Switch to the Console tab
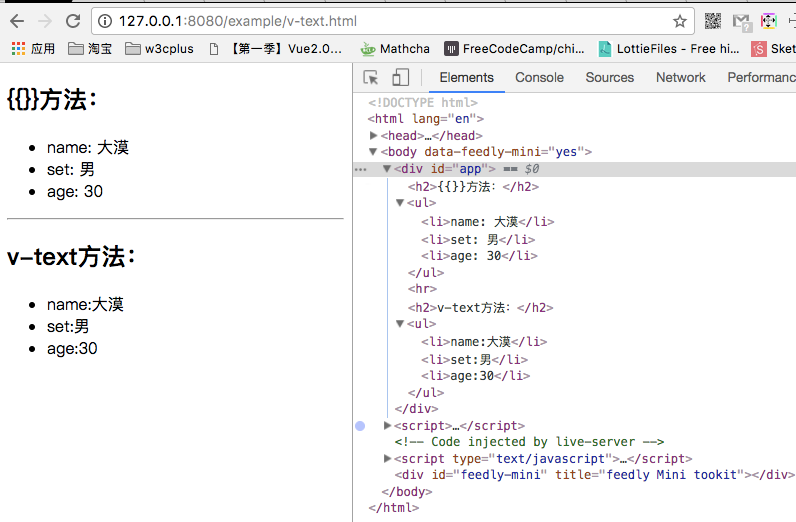This screenshot has height=522, width=796. (x=539, y=78)
